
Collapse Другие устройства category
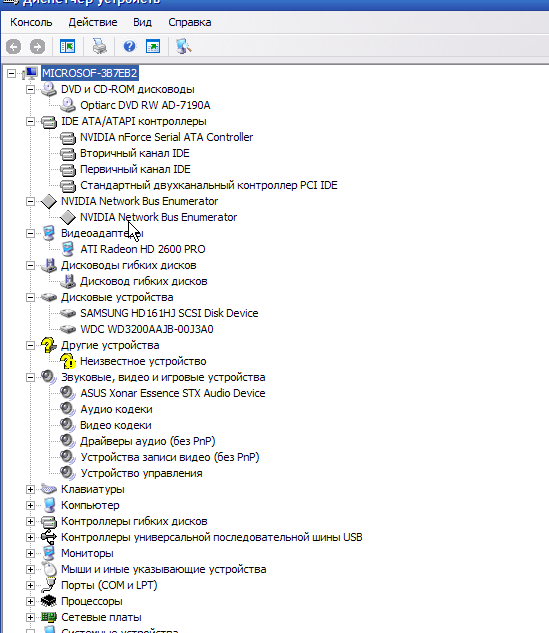pyautogui.click(x=30, y=345)
